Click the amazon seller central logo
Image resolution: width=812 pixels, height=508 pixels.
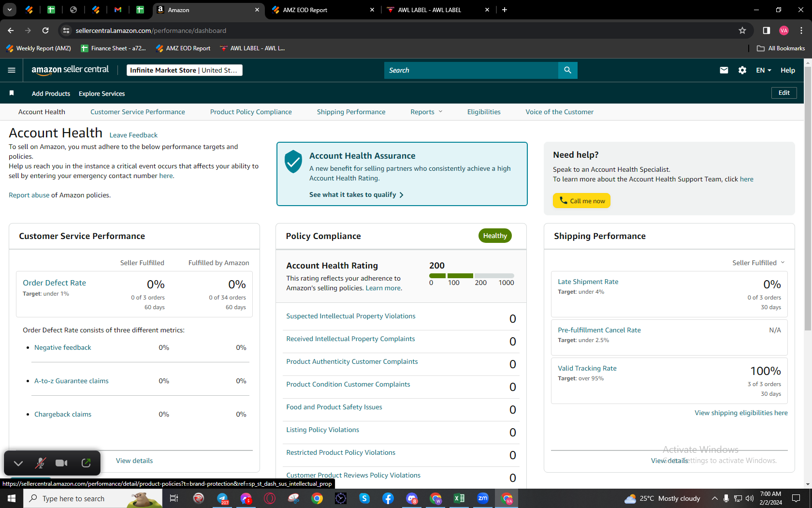click(x=70, y=70)
